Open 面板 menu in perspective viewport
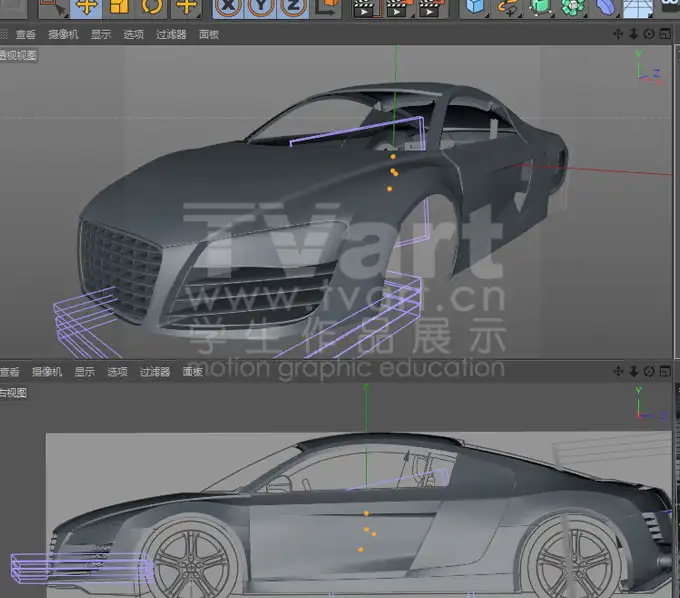 coord(209,34)
